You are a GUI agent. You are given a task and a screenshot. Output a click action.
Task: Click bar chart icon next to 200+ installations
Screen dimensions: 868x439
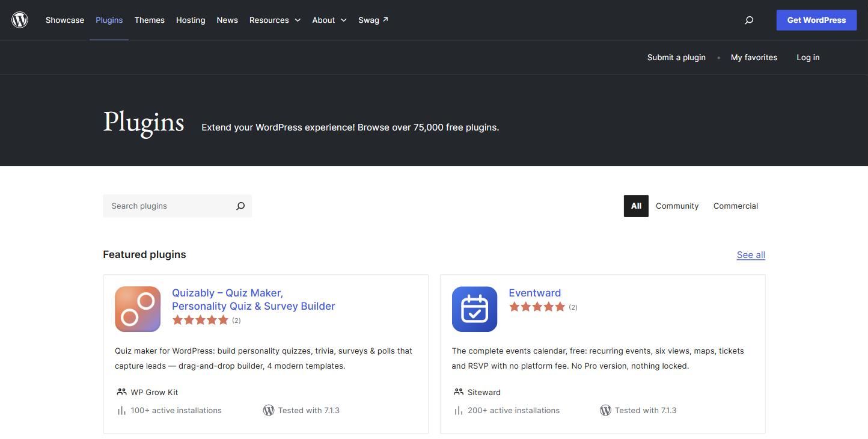(459, 410)
